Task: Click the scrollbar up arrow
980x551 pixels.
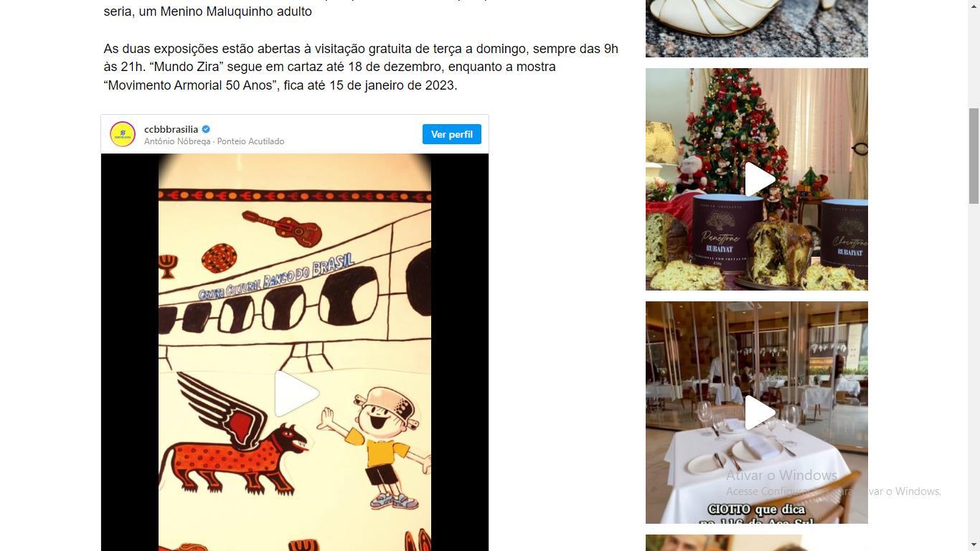Action: coord(974,6)
